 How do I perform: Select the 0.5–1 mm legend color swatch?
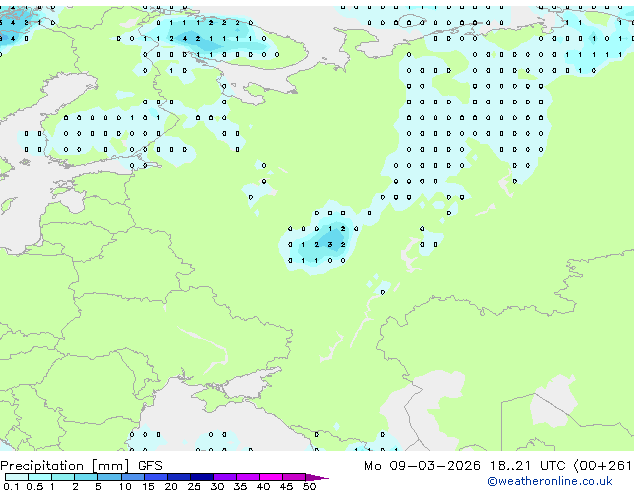pyautogui.click(x=40, y=477)
